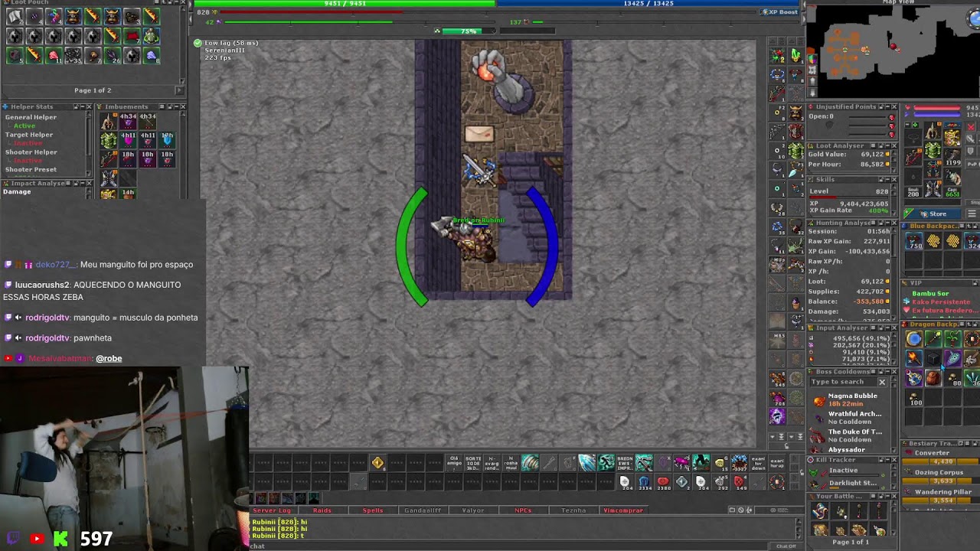980x551 pixels.
Task: Click the helmet equipment slot
Action: (x=933, y=129)
